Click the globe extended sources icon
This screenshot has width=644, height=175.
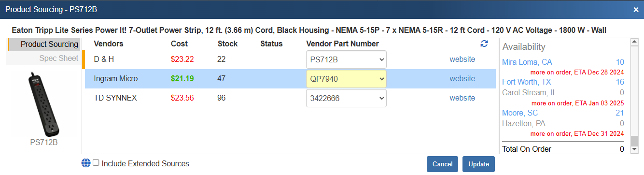click(x=86, y=163)
